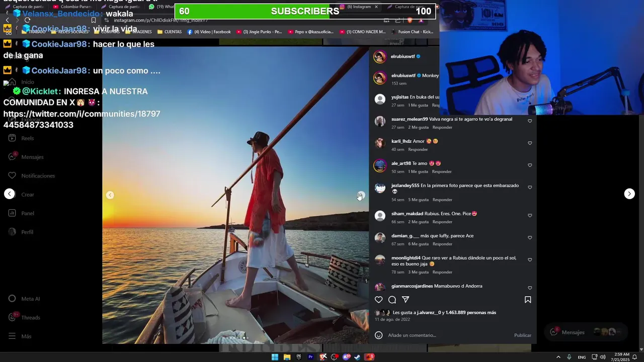The height and width of the screenshot is (362, 644).
Task: Open the floating Mensajes chat button
Action: pos(585,332)
